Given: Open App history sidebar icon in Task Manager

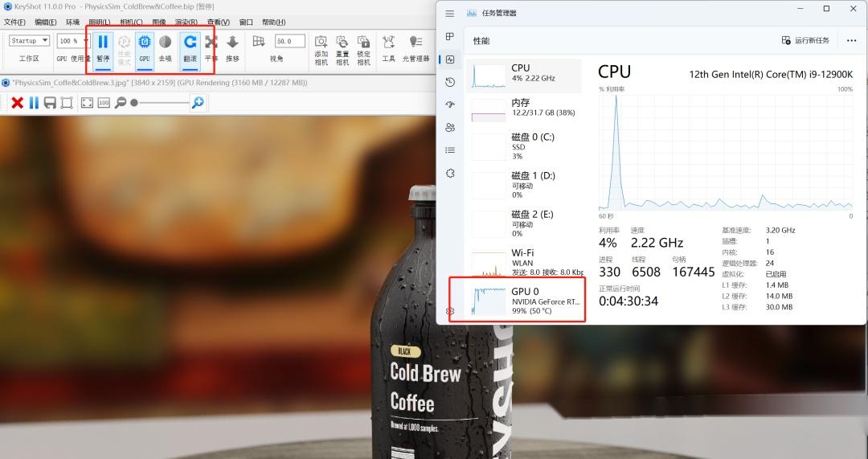Looking at the screenshot, I should tap(449, 82).
